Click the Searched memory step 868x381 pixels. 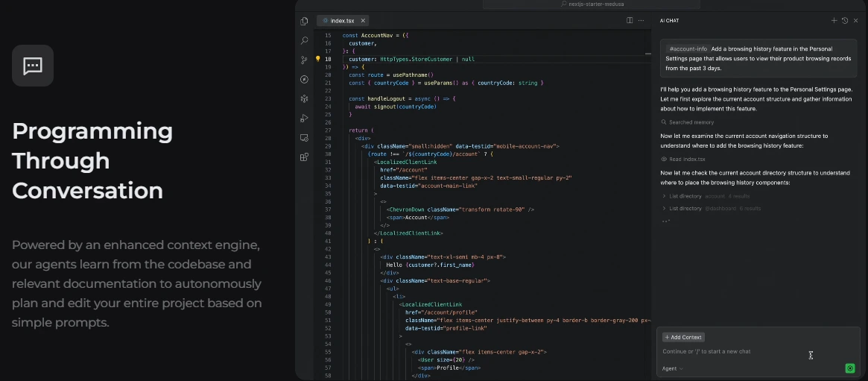pos(688,122)
